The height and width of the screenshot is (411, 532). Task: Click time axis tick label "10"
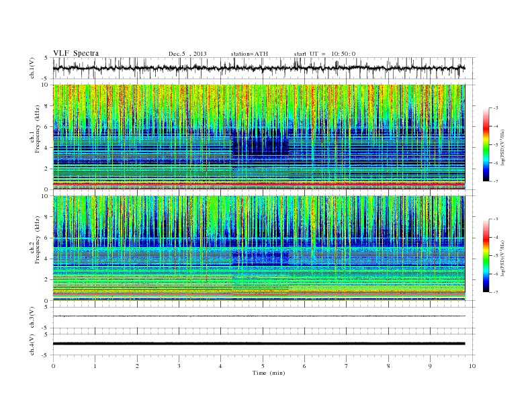pyautogui.click(x=472, y=366)
